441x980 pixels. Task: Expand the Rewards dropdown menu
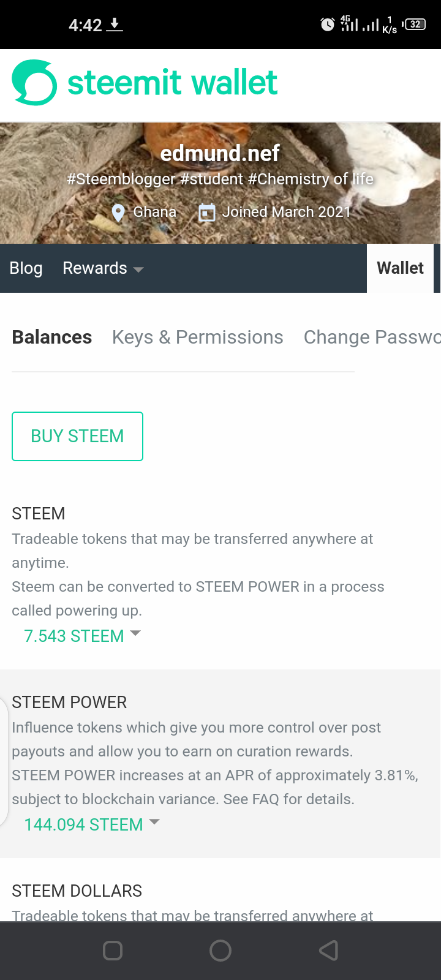[103, 268]
